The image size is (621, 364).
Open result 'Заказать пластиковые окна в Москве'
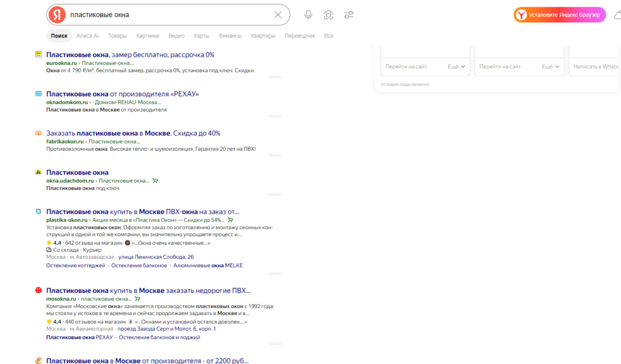pyautogui.click(x=133, y=133)
